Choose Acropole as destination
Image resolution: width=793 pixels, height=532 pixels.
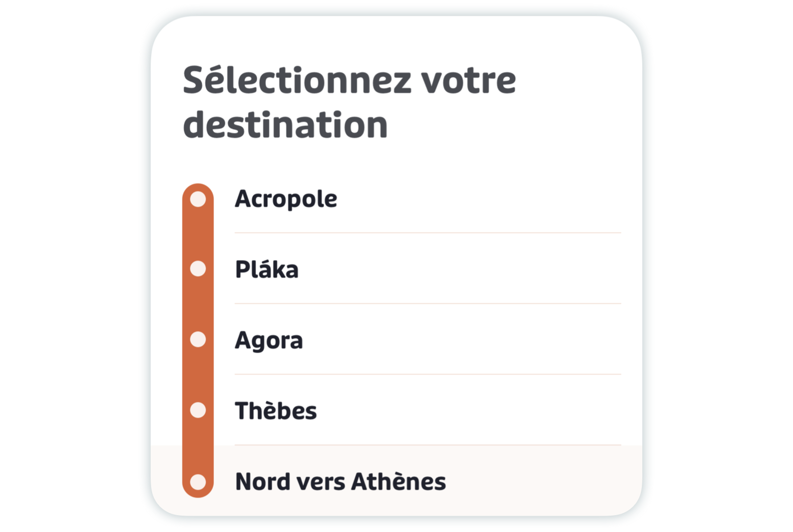286,199
